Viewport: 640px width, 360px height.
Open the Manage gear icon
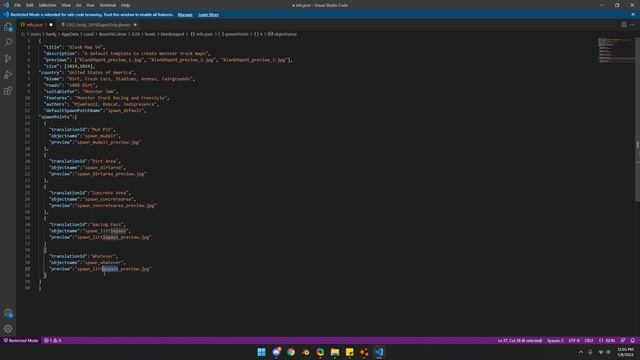pos(8,329)
